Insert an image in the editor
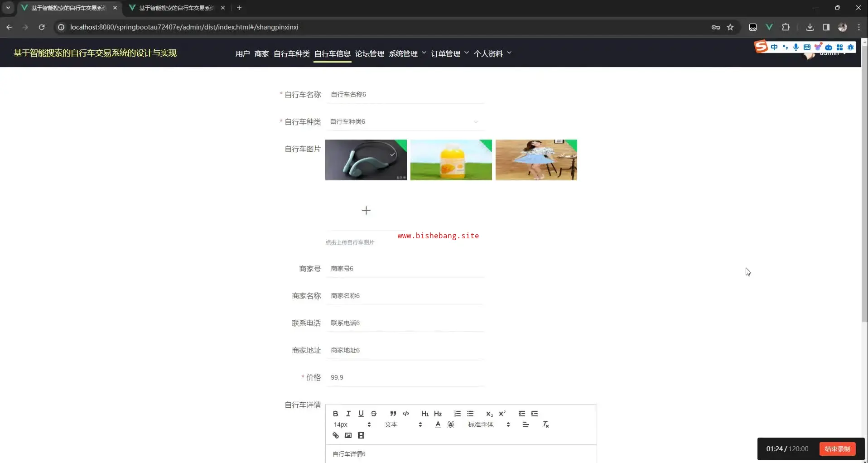This screenshot has width=868, height=463. pyautogui.click(x=348, y=435)
